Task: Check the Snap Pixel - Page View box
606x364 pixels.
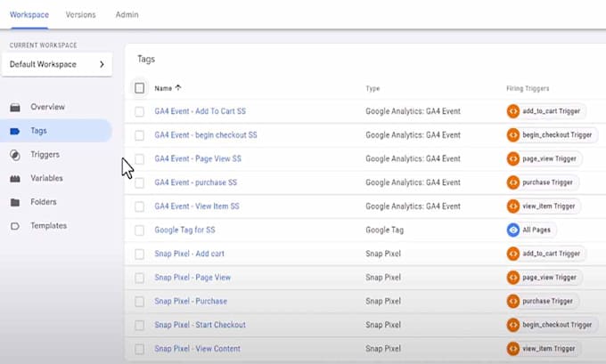Action: coord(140,278)
